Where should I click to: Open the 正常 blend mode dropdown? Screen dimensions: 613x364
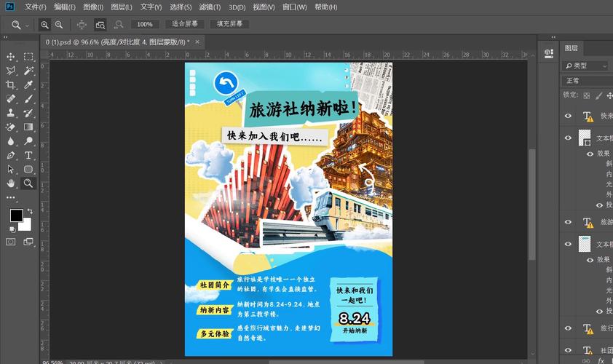(x=588, y=81)
